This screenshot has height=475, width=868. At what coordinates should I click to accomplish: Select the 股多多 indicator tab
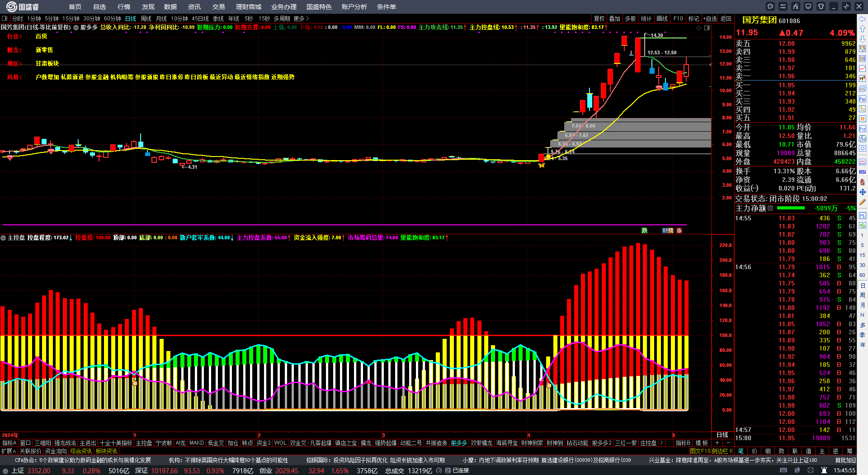tap(459, 443)
